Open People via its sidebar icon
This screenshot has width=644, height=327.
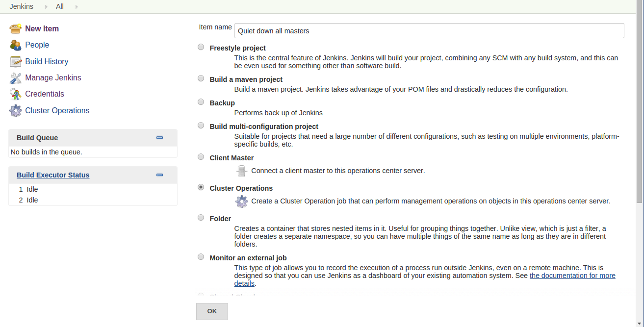[16, 45]
